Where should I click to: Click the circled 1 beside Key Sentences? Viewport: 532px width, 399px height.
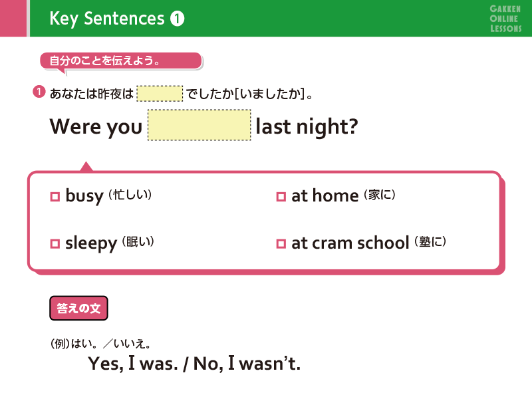coord(177,19)
